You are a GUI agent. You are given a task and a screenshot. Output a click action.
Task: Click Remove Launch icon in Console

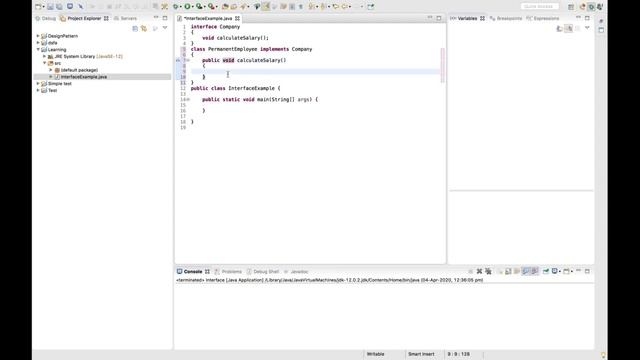pos(479,271)
